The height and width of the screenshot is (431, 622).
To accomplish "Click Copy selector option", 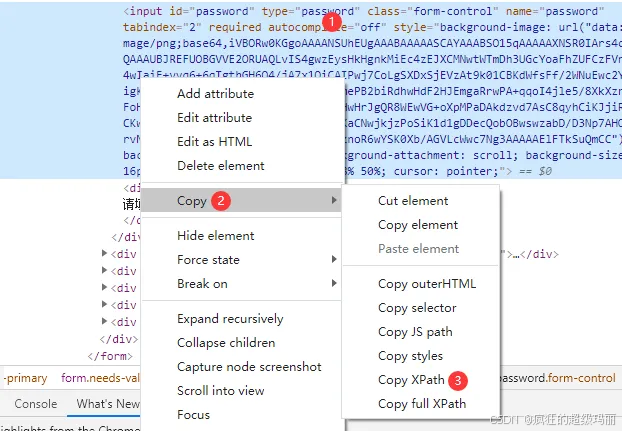I will pos(417,308).
